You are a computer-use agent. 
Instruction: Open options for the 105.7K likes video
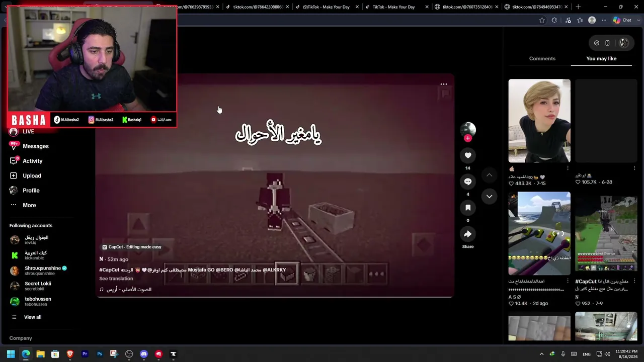634,168
